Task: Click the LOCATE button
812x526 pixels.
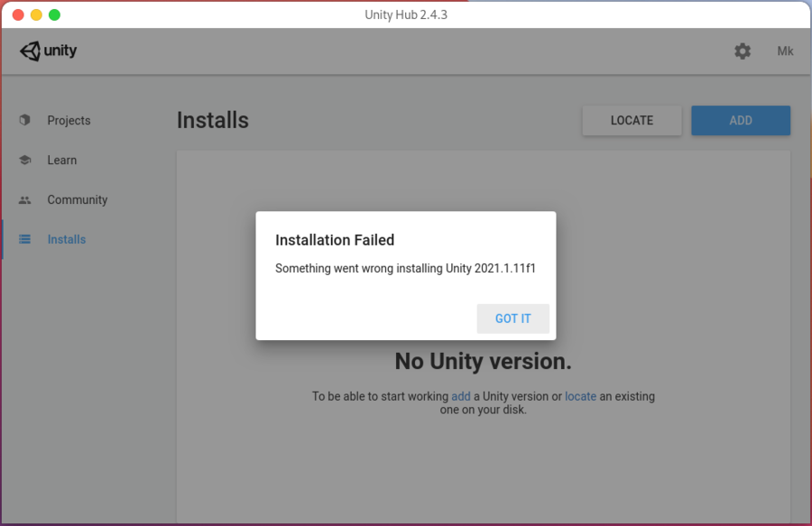Action: (632, 121)
